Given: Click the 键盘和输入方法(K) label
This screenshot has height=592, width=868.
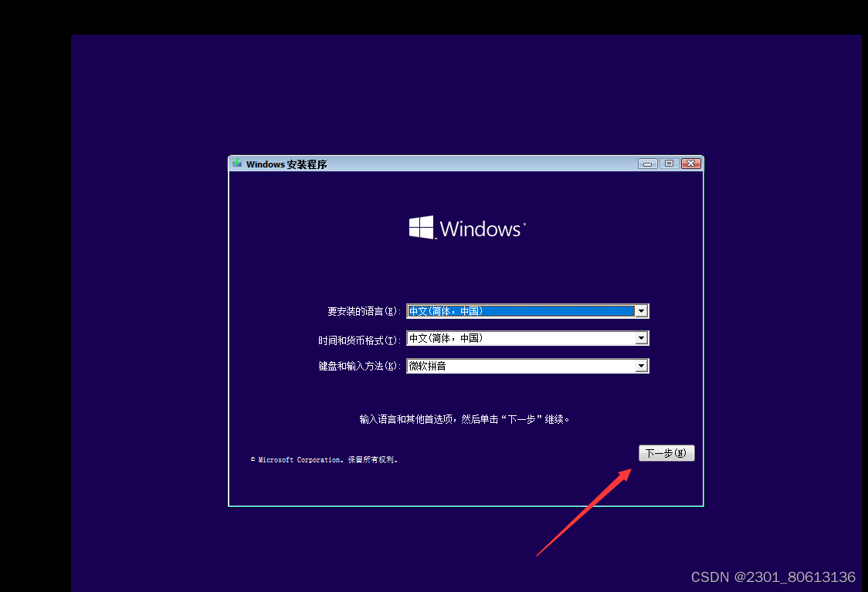Looking at the screenshot, I should coord(359,367).
